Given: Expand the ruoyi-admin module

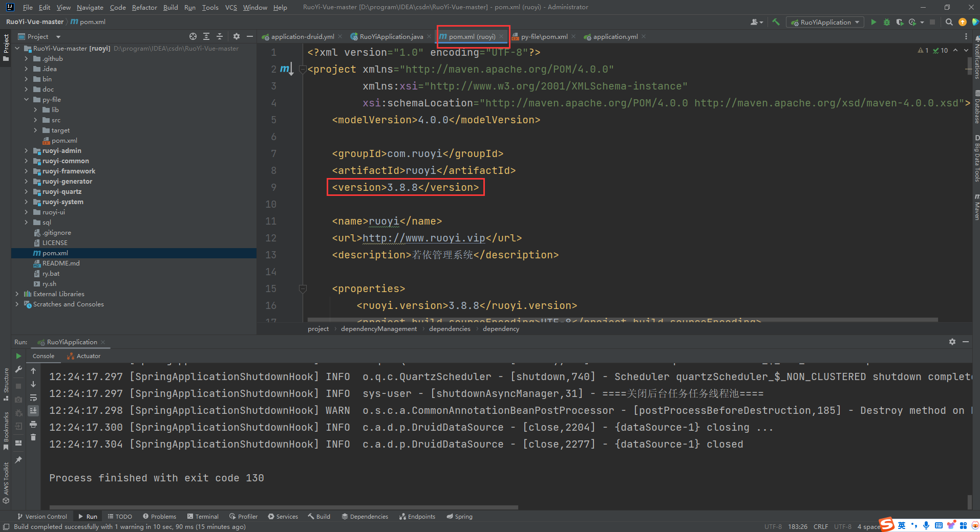Looking at the screenshot, I should (26, 151).
